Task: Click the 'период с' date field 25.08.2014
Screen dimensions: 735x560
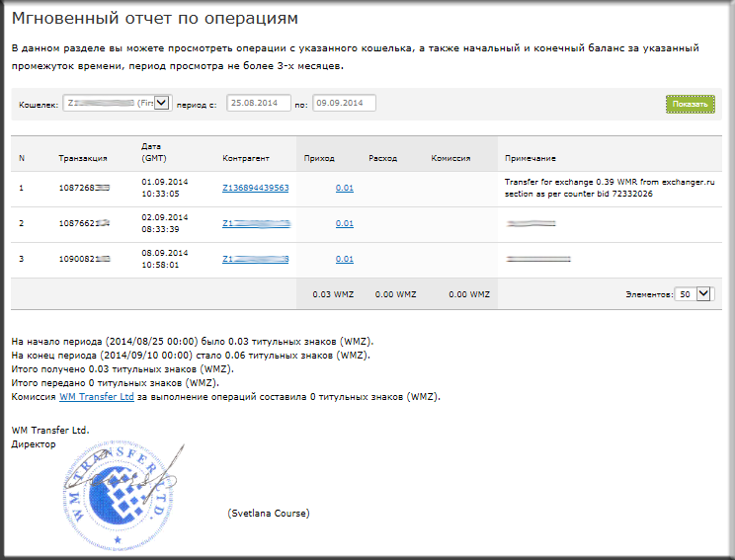Action: (x=259, y=103)
